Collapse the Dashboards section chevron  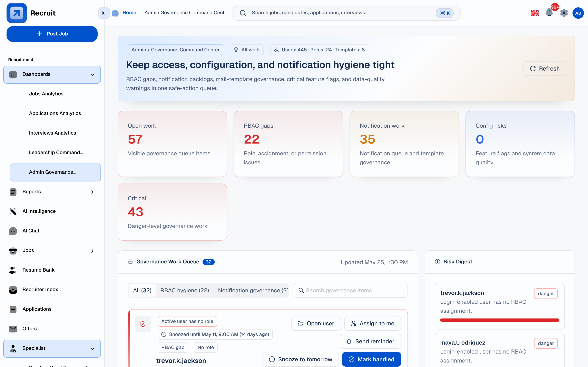pyautogui.click(x=92, y=74)
